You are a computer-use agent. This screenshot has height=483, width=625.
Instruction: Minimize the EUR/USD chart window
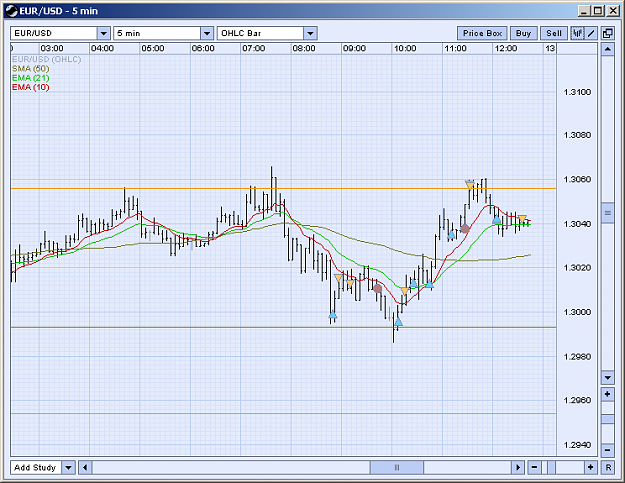click(584, 11)
